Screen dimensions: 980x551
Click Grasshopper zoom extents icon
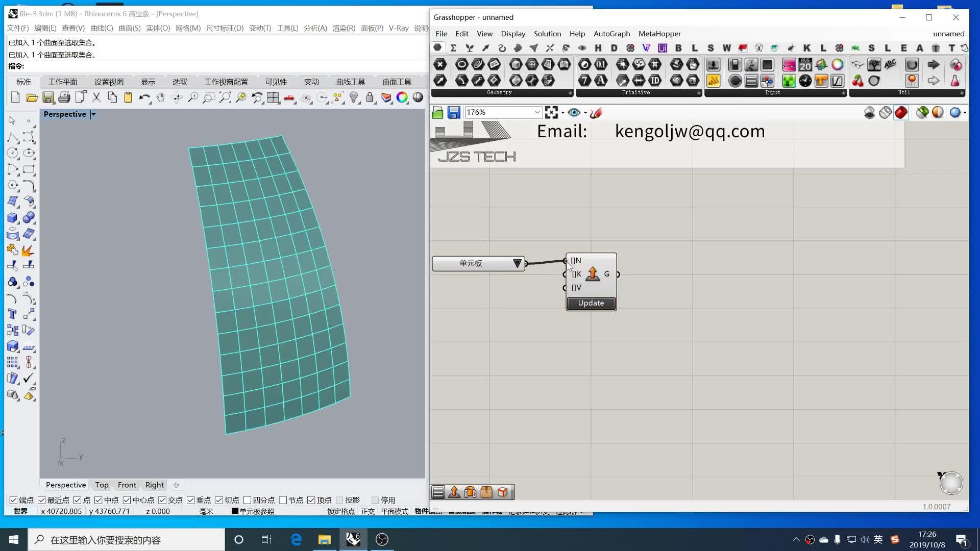[x=551, y=112]
